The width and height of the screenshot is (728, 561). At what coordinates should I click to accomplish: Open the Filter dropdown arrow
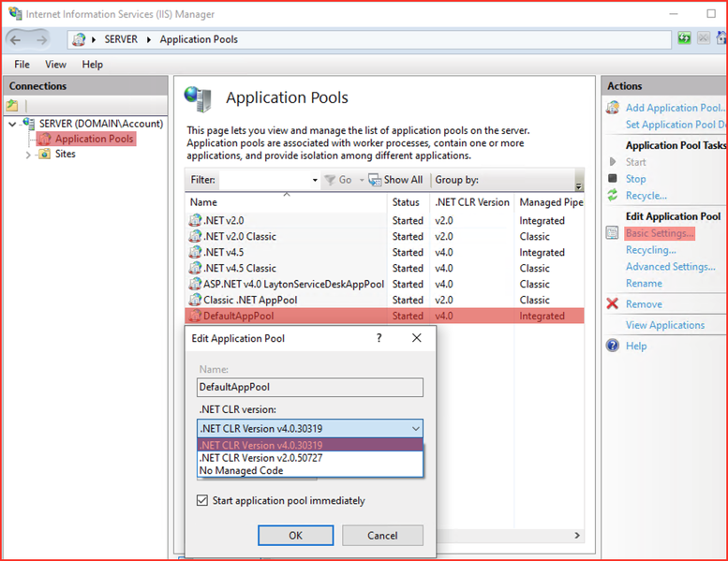(314, 180)
